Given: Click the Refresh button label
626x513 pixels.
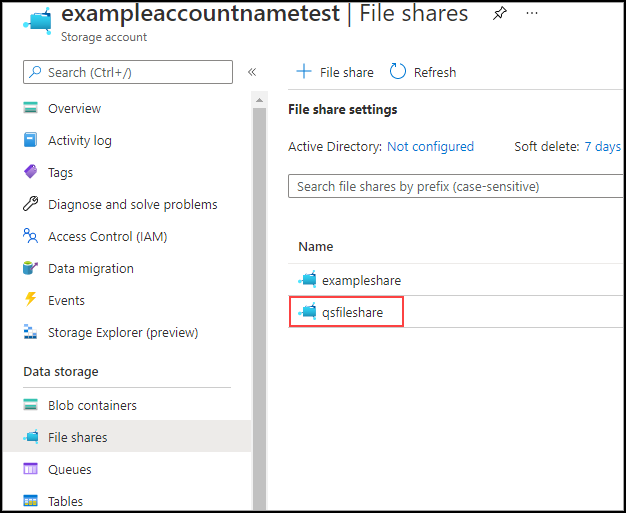Looking at the screenshot, I should (x=435, y=72).
